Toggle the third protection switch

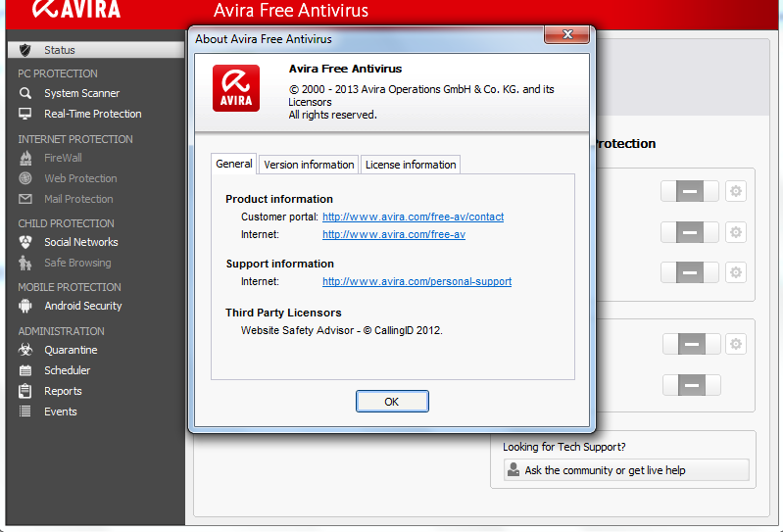(x=690, y=272)
